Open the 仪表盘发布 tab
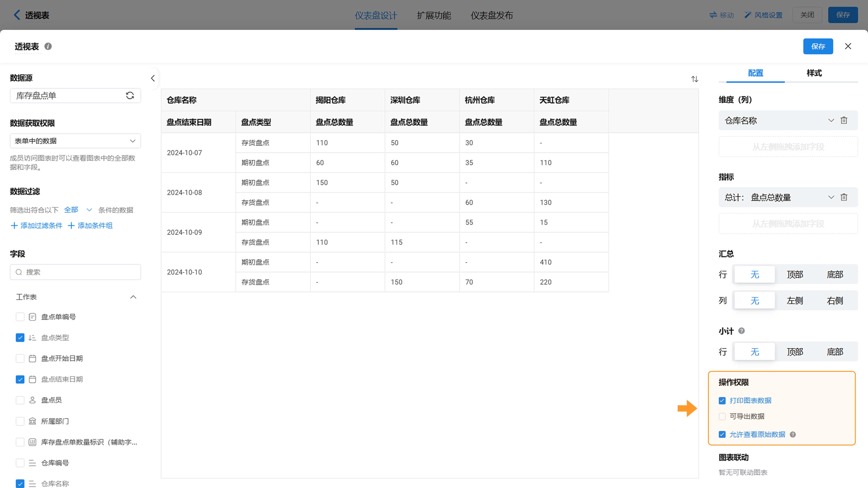 pyautogui.click(x=492, y=15)
